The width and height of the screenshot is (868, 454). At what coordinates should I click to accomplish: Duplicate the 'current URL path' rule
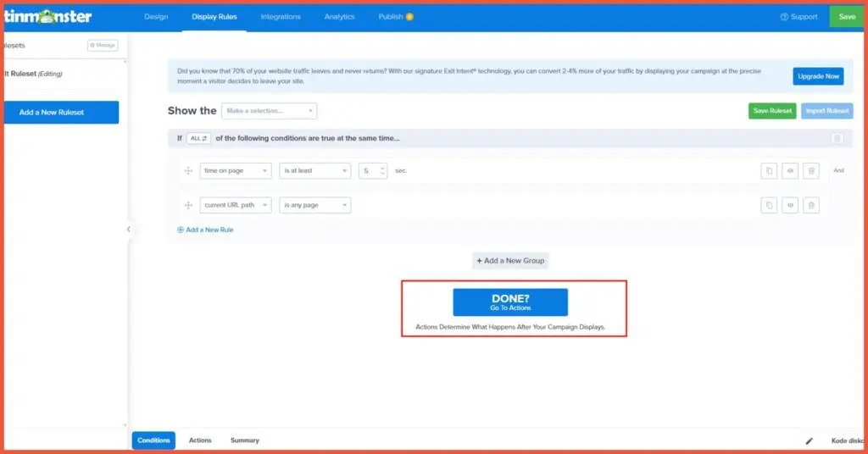(x=769, y=205)
